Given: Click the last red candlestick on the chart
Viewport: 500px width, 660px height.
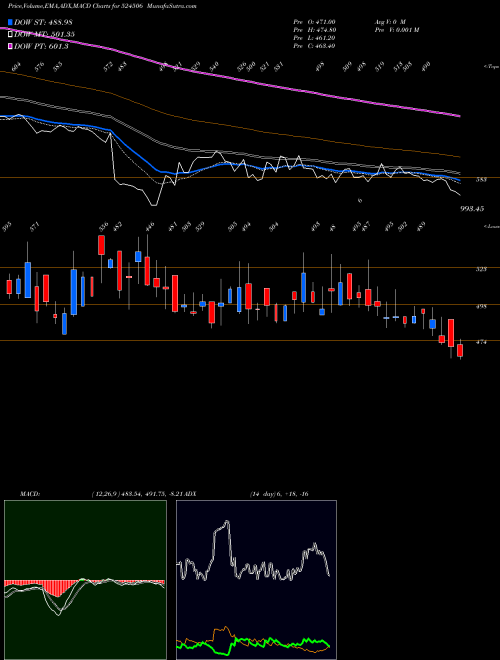Looking at the screenshot, I should coord(460,350).
